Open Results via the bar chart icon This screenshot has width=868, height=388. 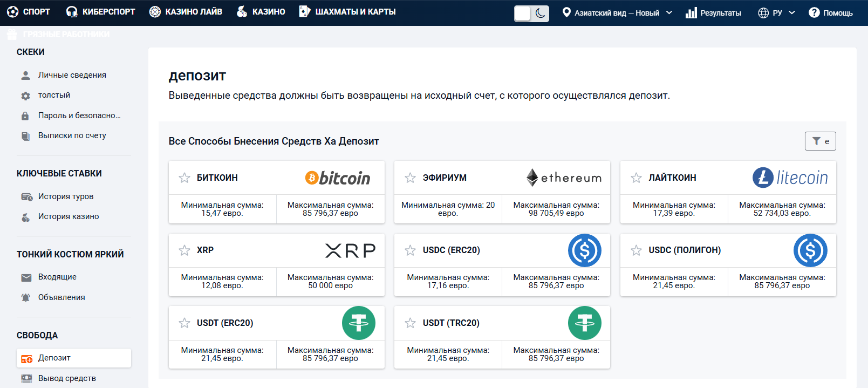(691, 13)
